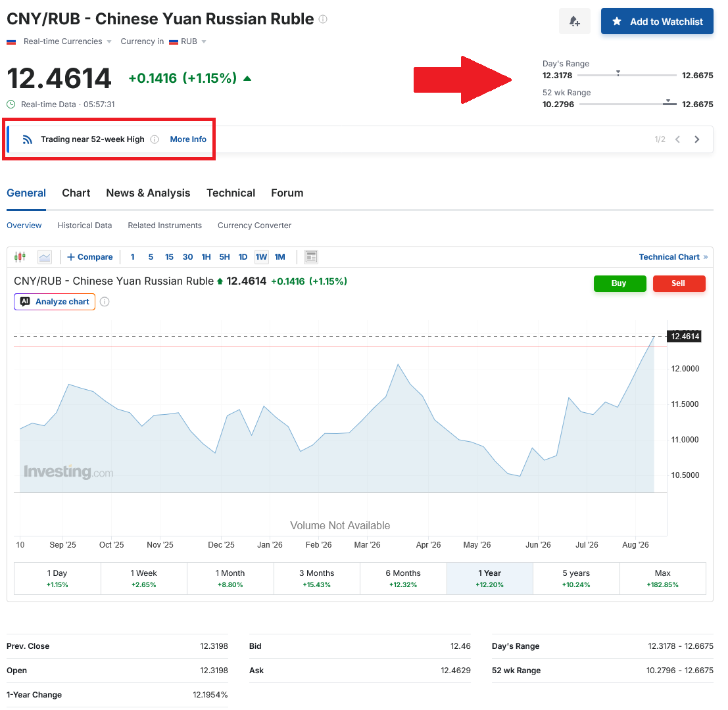Select the Max range period
Screen dimensions: 728x710
662,579
